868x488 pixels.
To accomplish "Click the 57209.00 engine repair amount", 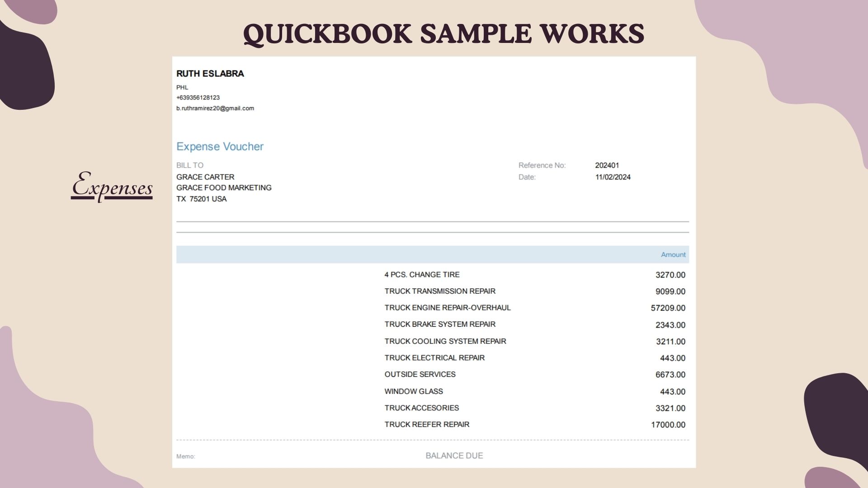I will point(668,308).
